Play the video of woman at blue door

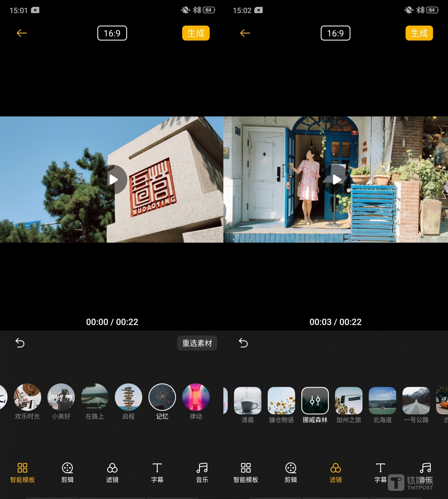(337, 180)
